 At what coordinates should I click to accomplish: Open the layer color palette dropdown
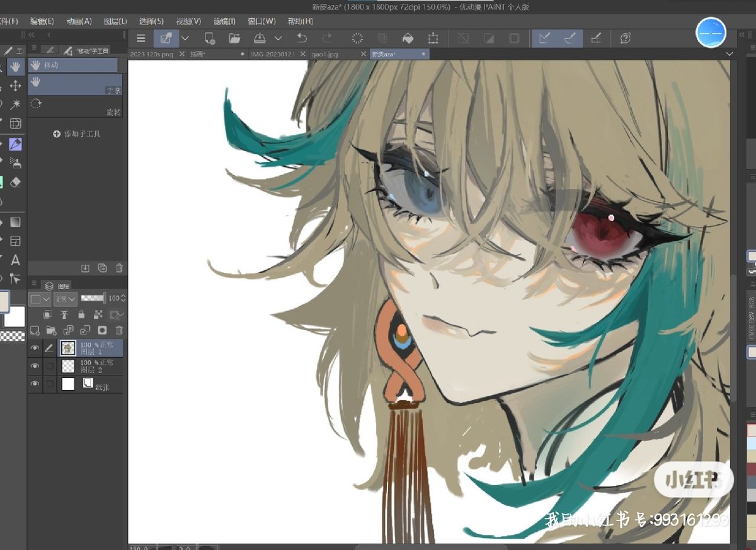click(40, 299)
